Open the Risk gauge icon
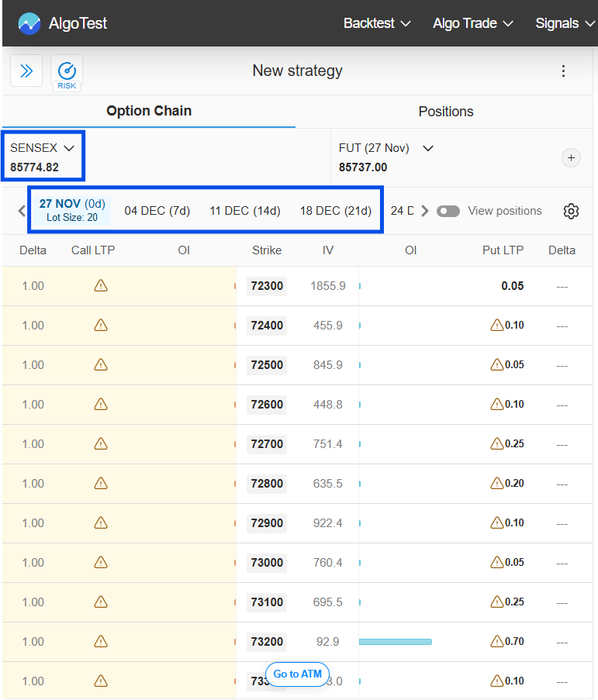Image resolution: width=598 pixels, height=700 pixels. pyautogui.click(x=67, y=72)
